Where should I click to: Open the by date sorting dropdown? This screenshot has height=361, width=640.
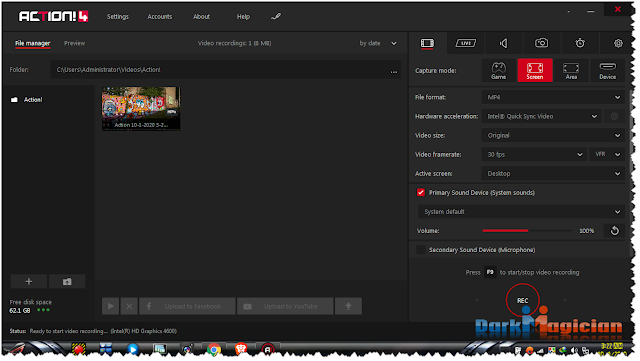coord(378,43)
